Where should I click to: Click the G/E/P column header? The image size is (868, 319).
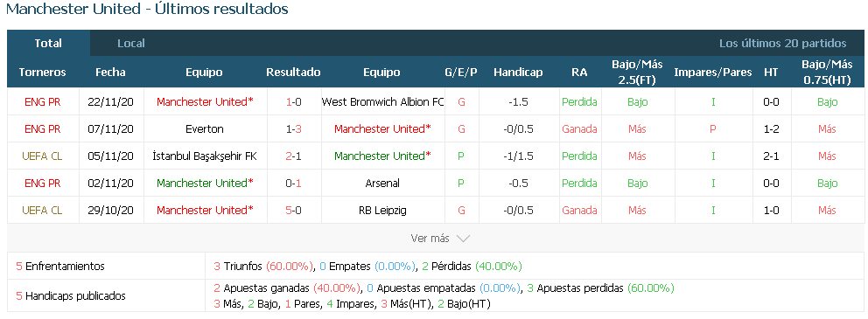coord(461,73)
